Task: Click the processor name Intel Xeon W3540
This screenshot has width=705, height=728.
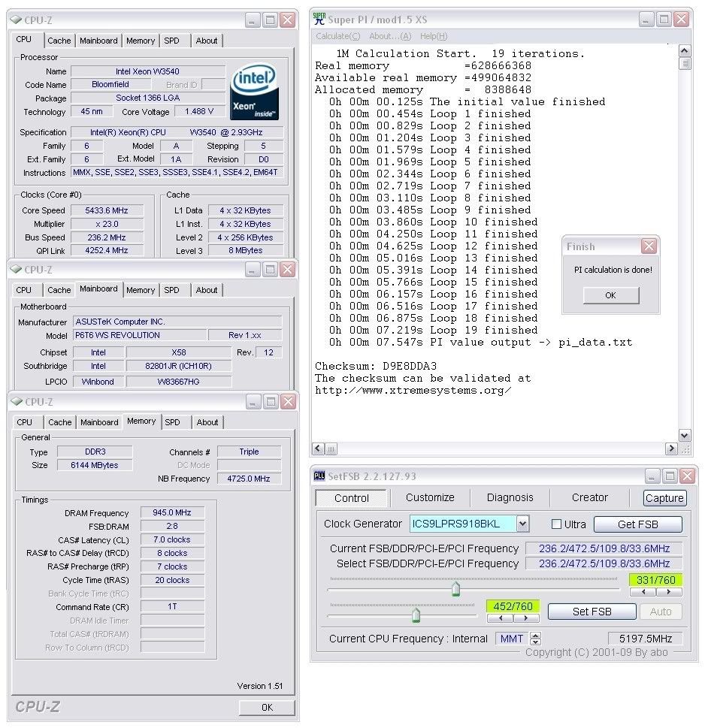Action: pos(147,71)
